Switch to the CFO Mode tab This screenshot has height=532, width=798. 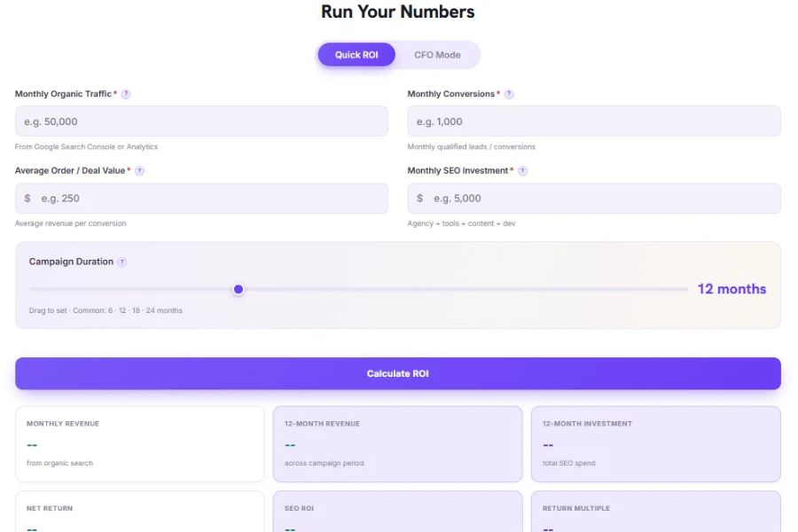point(437,55)
